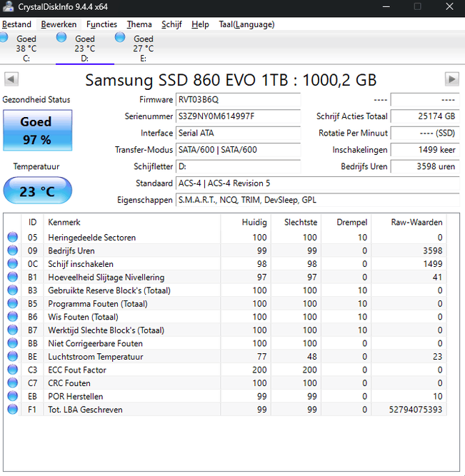Screen dimensions: 465x476
Task: Click raw value 52794075393
Action: 416,410
